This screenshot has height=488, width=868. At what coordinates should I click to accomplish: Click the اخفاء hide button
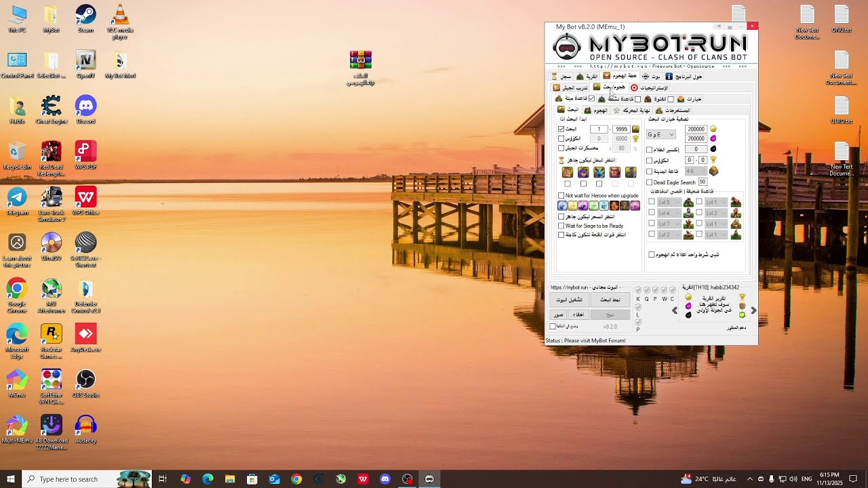click(x=578, y=314)
